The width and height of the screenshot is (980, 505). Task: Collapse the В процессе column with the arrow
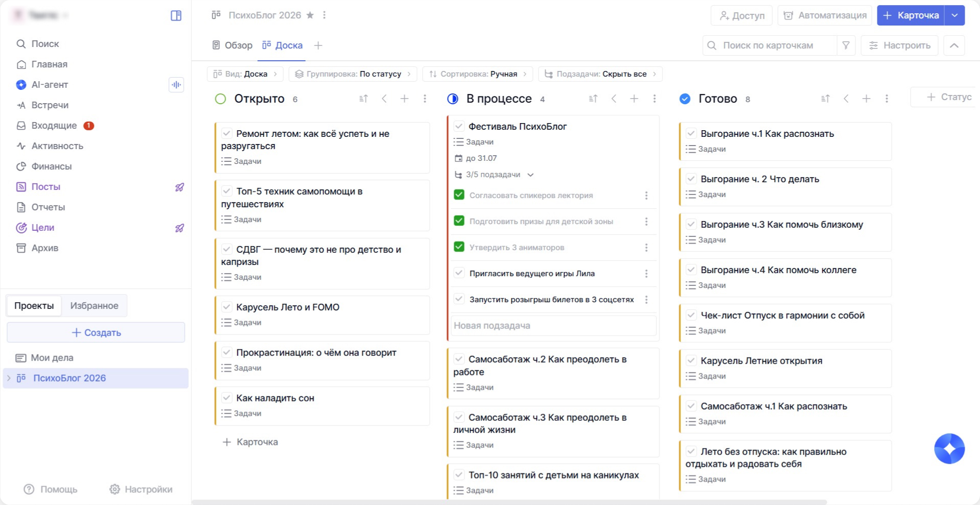(x=614, y=99)
